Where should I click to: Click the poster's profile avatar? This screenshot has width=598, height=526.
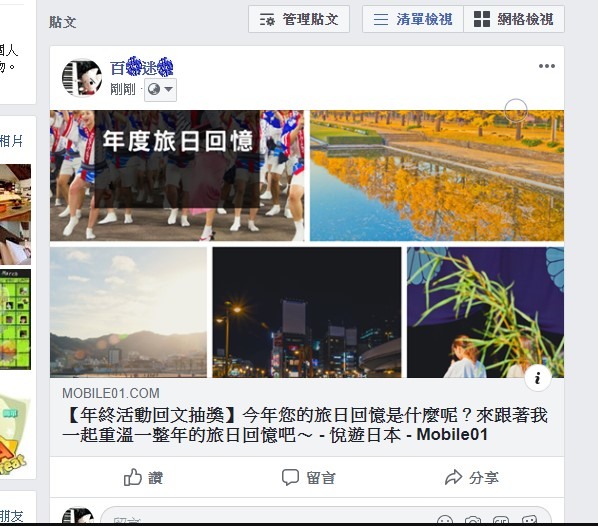click(x=82, y=77)
